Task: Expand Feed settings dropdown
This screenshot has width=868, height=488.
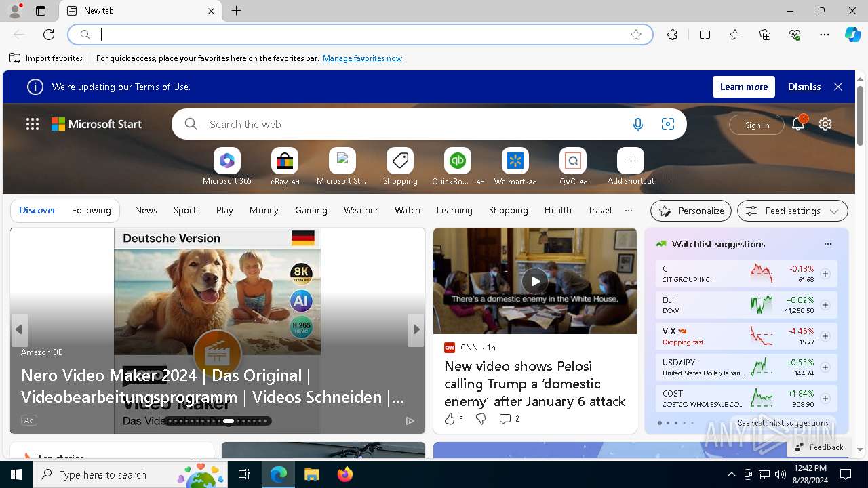Action: pyautogui.click(x=793, y=211)
